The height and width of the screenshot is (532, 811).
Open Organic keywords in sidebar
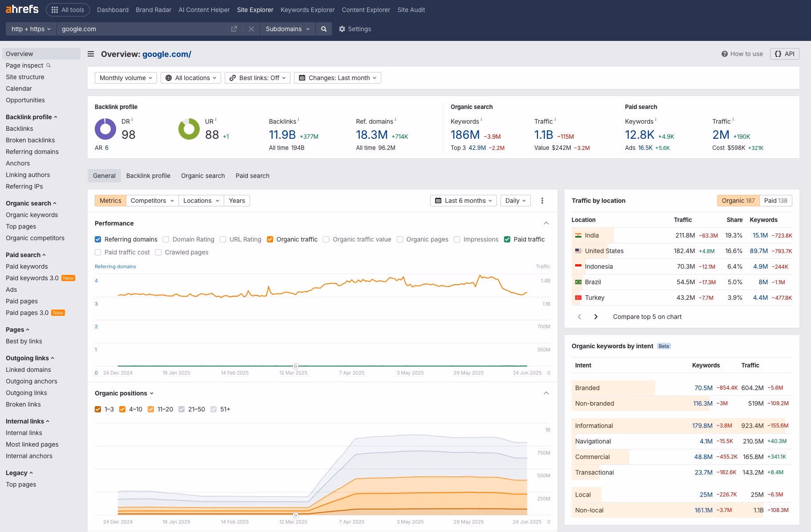pos(32,215)
